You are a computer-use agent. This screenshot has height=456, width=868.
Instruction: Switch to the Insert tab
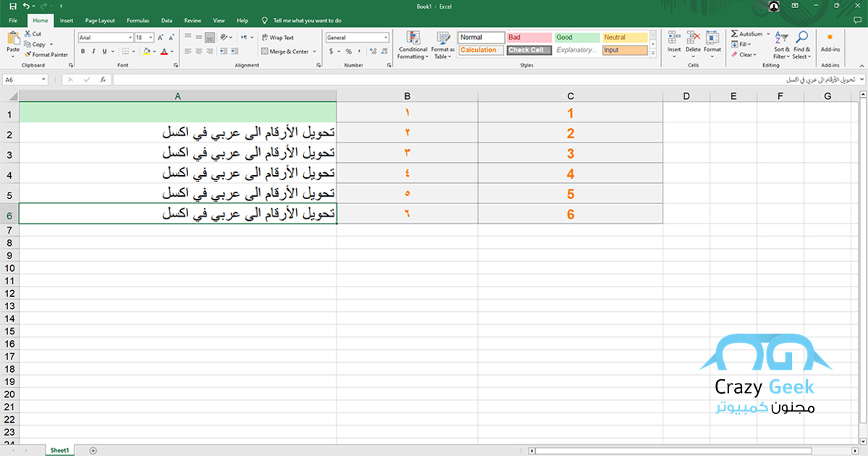(67, 21)
